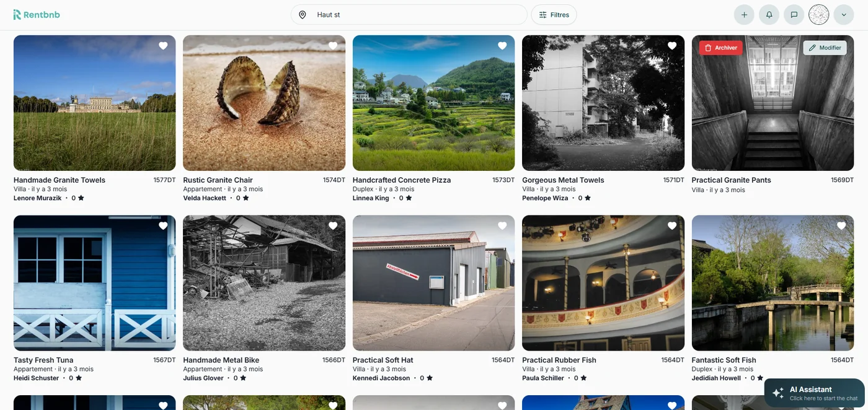Open host Velda Hackett's profile

[205, 198]
